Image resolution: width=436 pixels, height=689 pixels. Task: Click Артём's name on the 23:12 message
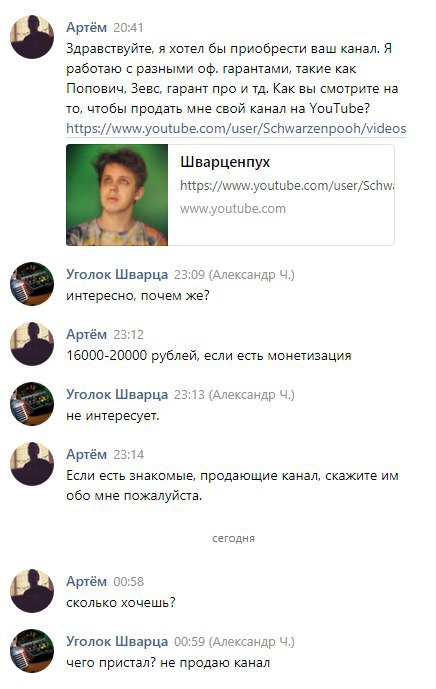(87, 334)
